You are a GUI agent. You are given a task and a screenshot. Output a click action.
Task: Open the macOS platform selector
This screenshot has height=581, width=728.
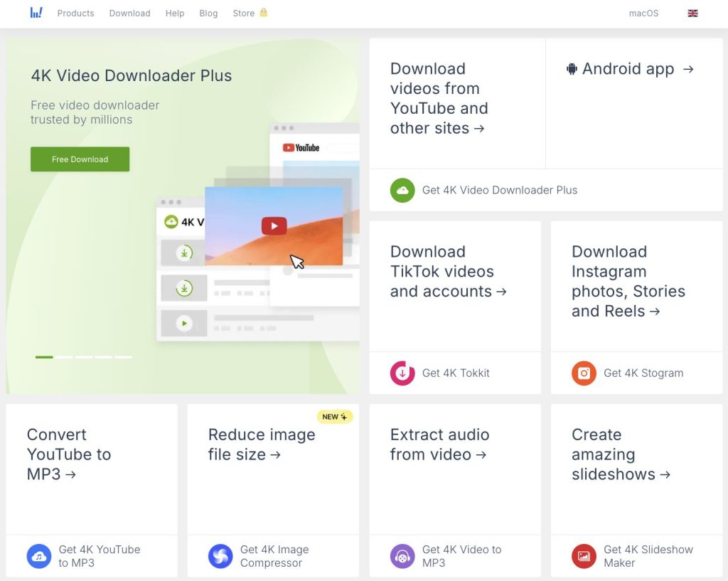(x=643, y=14)
